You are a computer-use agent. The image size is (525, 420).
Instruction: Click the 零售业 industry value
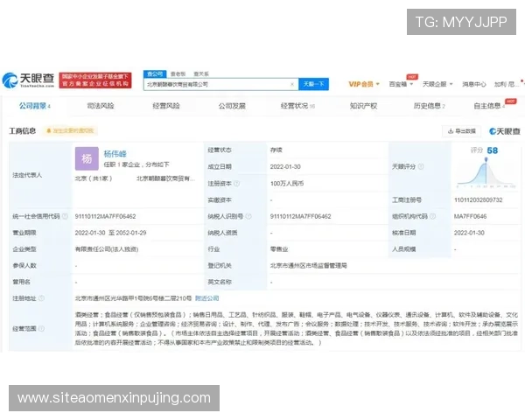click(279, 249)
